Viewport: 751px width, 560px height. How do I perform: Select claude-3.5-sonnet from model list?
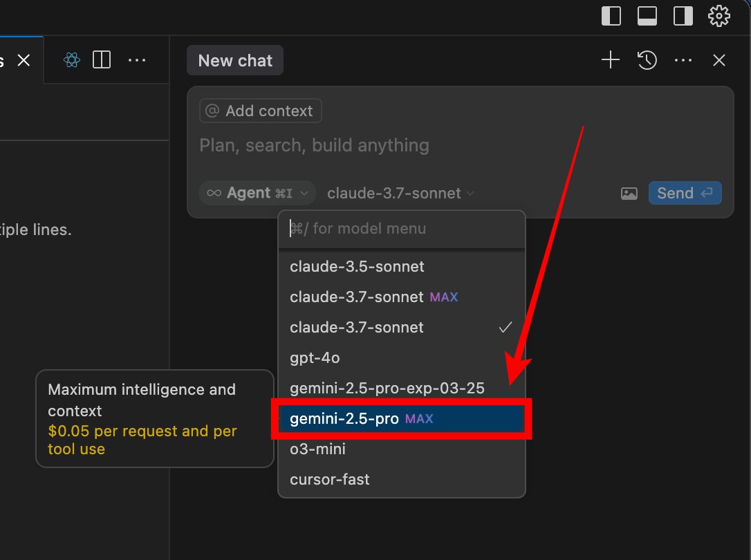click(x=401, y=267)
